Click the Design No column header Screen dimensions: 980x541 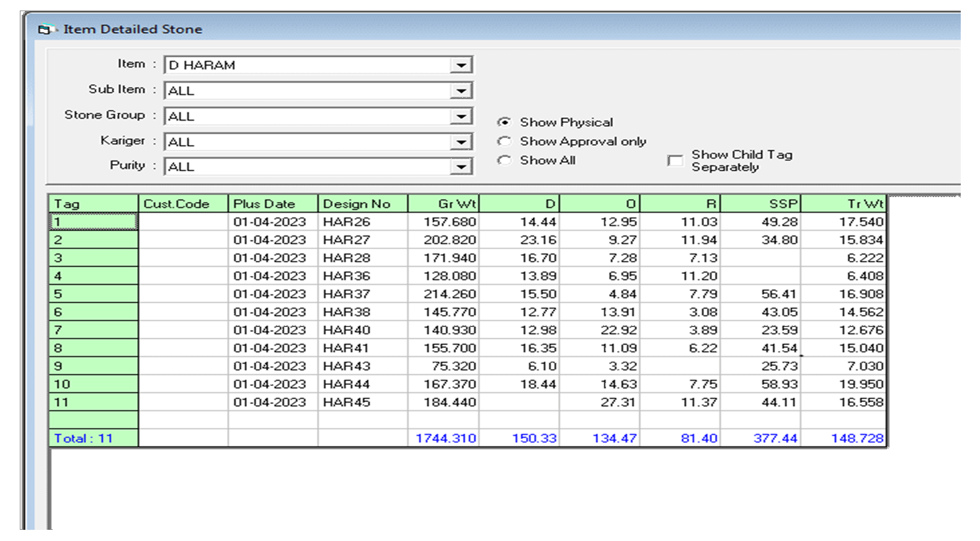[363, 204]
